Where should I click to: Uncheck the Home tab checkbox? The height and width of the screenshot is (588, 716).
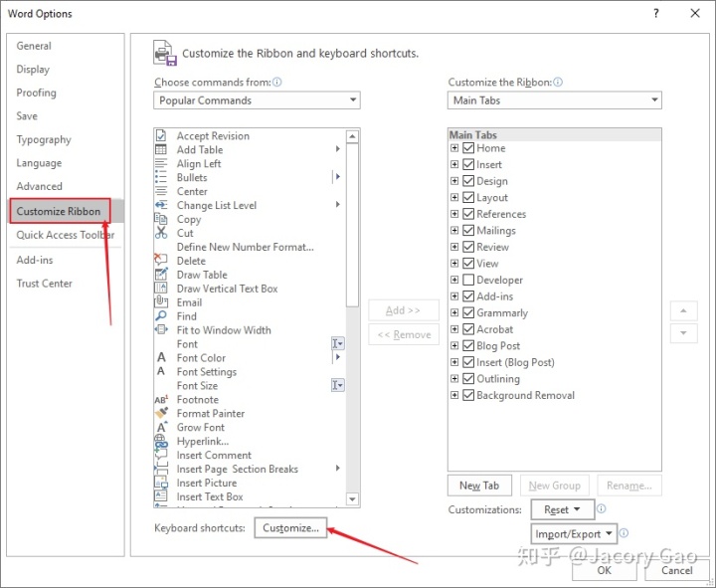[468, 148]
